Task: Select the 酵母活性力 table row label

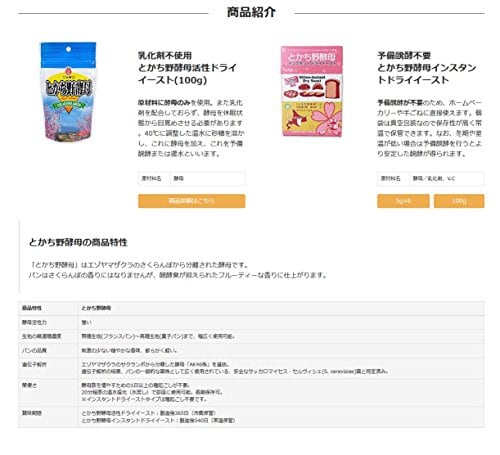Action: click(x=34, y=322)
